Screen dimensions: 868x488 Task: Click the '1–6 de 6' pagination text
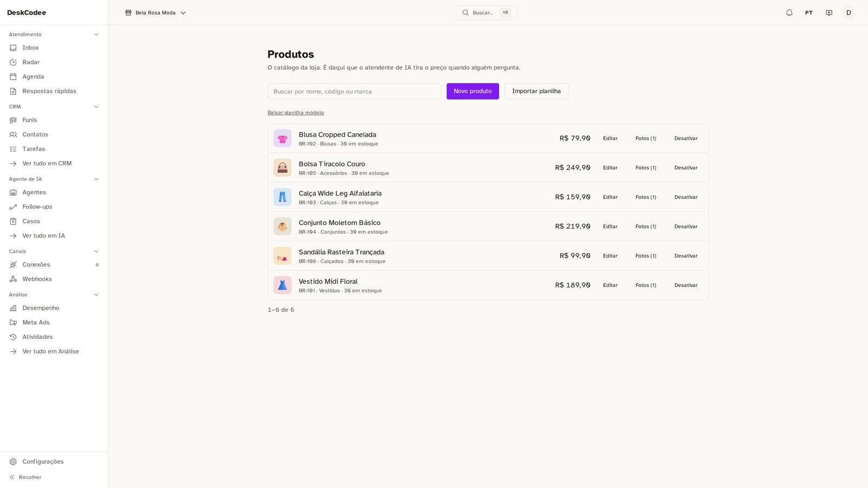click(280, 310)
